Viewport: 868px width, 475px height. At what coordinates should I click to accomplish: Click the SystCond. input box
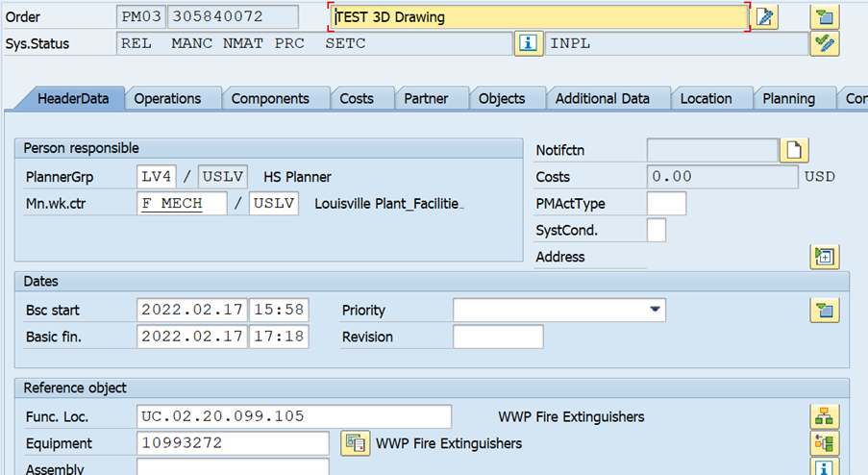pos(656,231)
